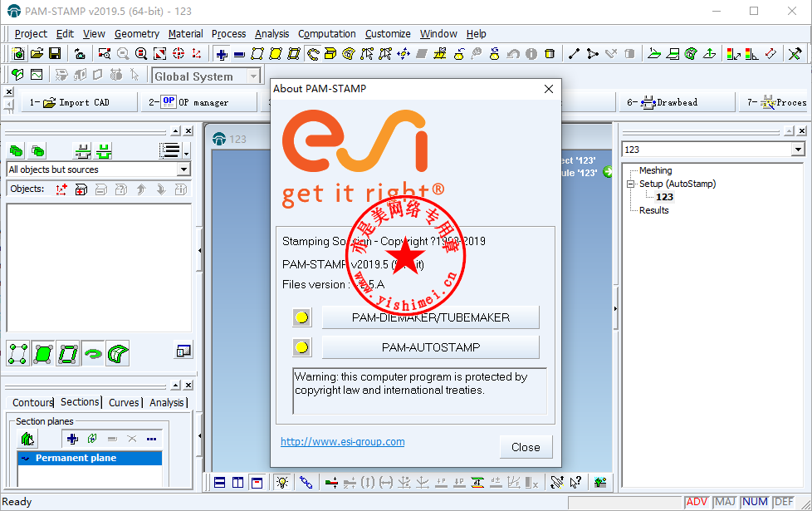Click the horizontal split layout icon
Screen dimensions: 812x511
coord(219,483)
